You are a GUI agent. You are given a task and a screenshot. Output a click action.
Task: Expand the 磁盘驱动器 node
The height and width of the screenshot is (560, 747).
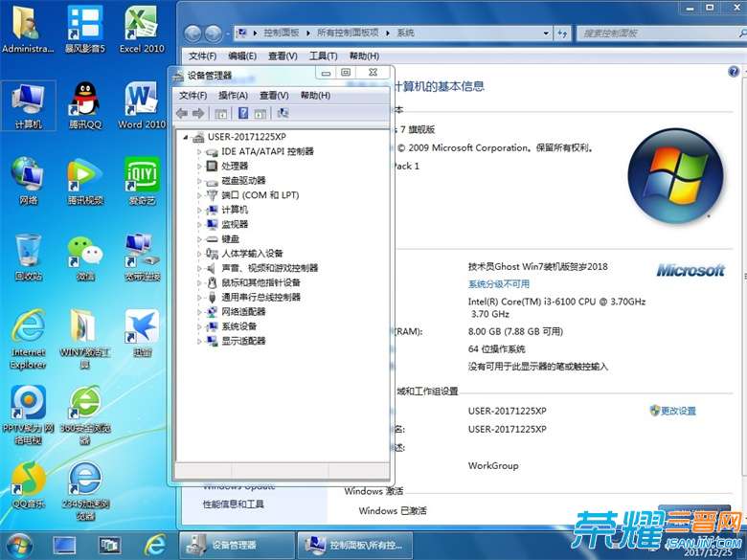pos(199,181)
